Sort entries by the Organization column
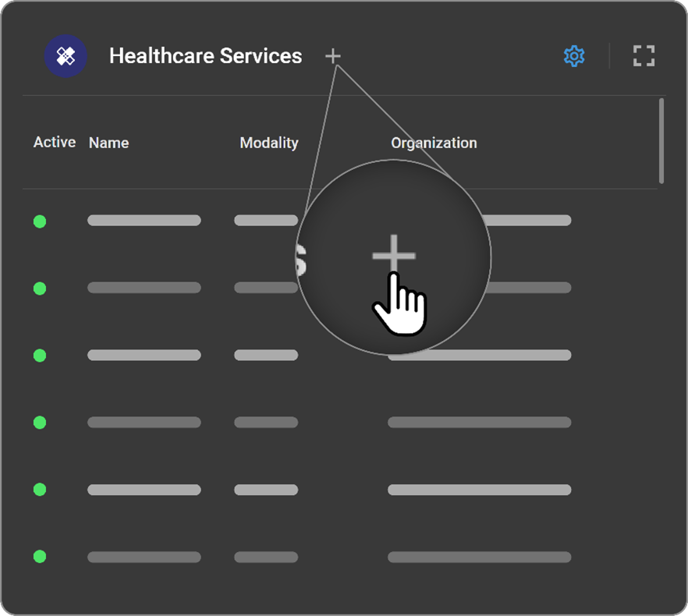The width and height of the screenshot is (688, 616). pos(434,143)
